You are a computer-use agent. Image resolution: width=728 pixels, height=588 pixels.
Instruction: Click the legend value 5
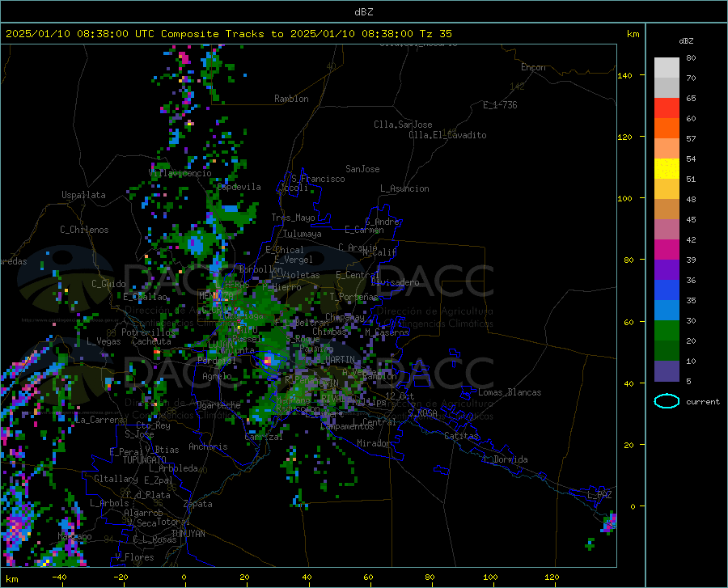[x=688, y=382]
